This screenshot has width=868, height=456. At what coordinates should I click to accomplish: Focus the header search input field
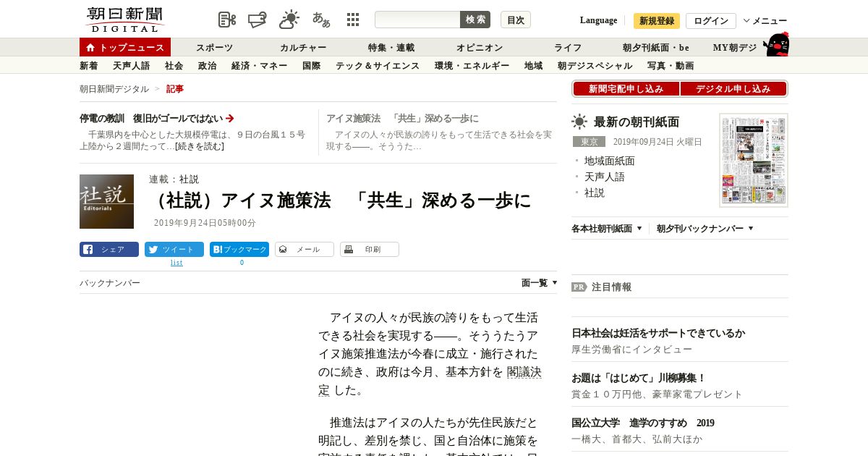point(417,20)
